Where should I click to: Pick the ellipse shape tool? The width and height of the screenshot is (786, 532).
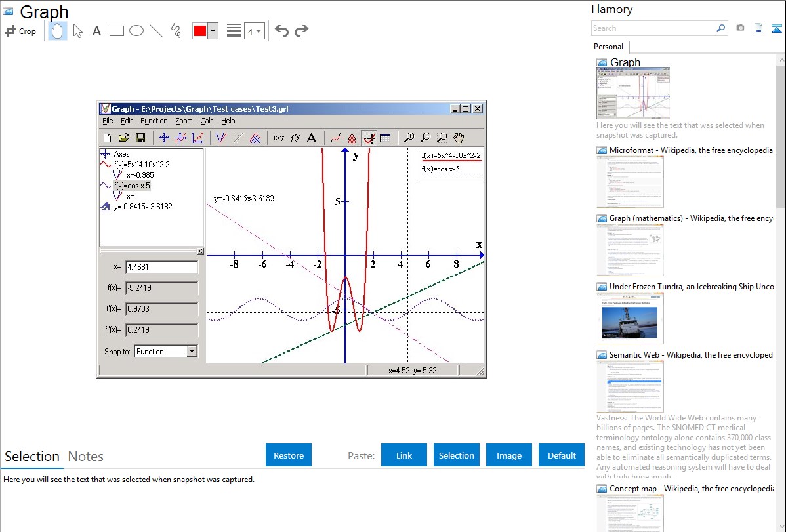(136, 31)
